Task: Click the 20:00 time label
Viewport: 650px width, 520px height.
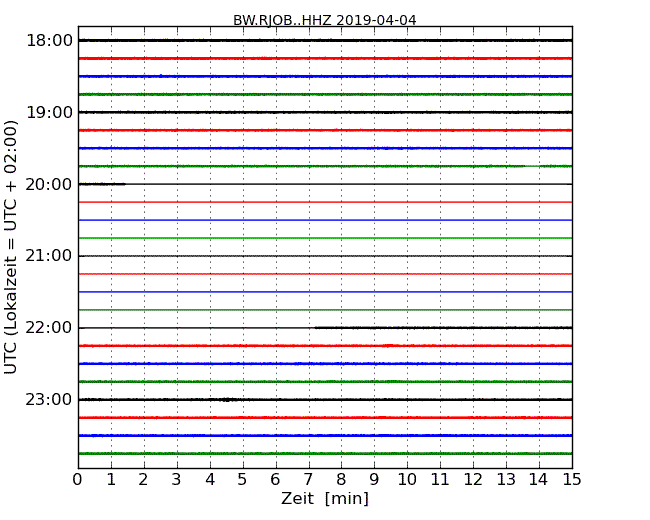Action: [49, 184]
